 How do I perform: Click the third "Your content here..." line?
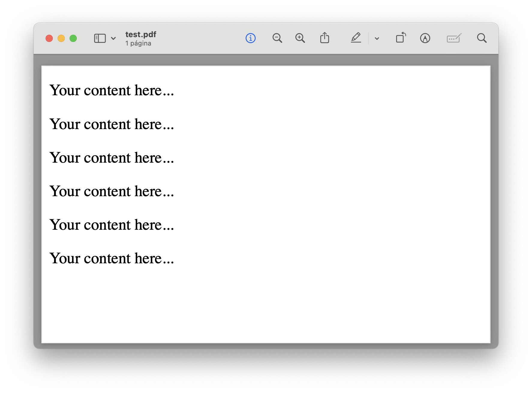click(x=112, y=158)
